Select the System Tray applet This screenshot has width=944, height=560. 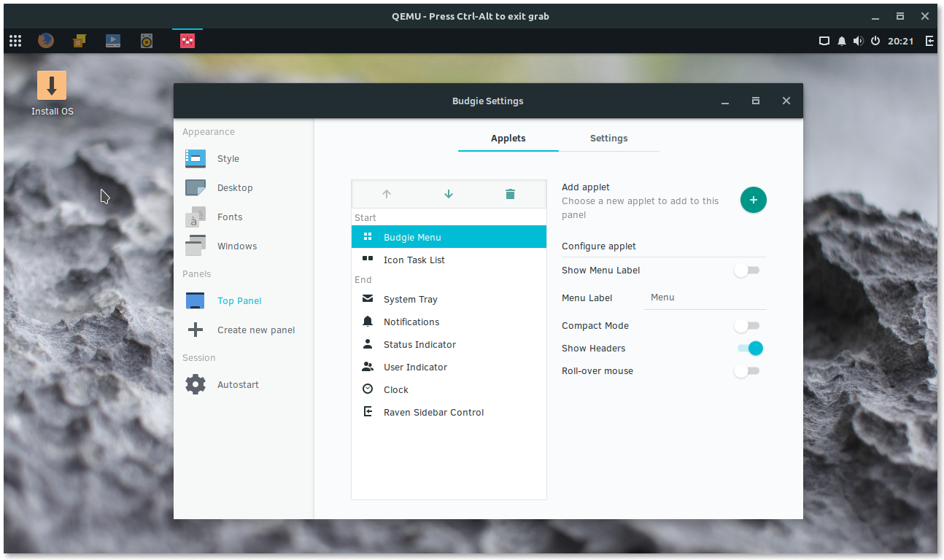[x=449, y=299]
